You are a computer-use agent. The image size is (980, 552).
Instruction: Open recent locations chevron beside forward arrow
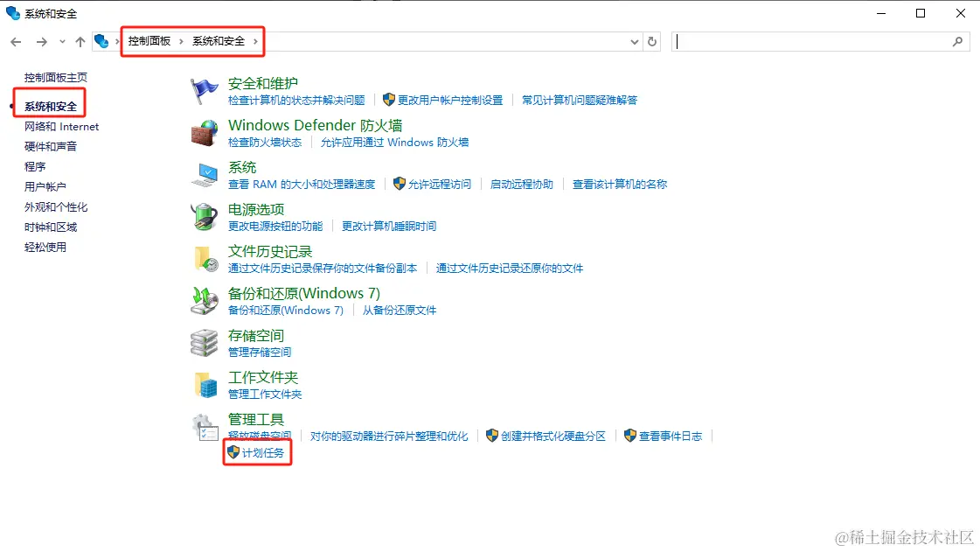click(61, 41)
